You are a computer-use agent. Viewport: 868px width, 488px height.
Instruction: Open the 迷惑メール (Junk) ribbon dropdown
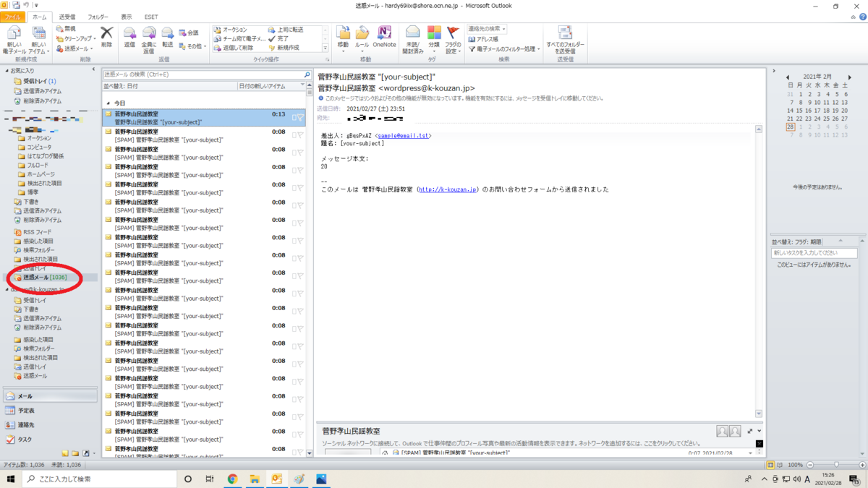74,48
